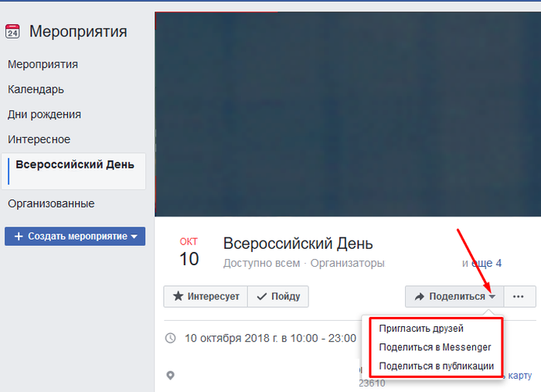Select Пригласить друзей from the share menu
Viewport: 541px width, 392px height.
point(421,329)
